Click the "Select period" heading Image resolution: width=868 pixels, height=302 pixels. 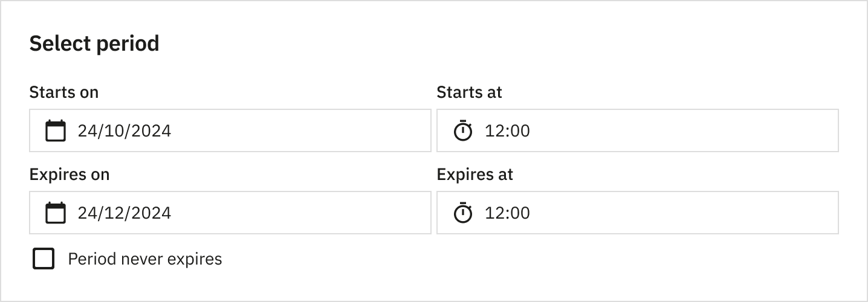[x=94, y=43]
